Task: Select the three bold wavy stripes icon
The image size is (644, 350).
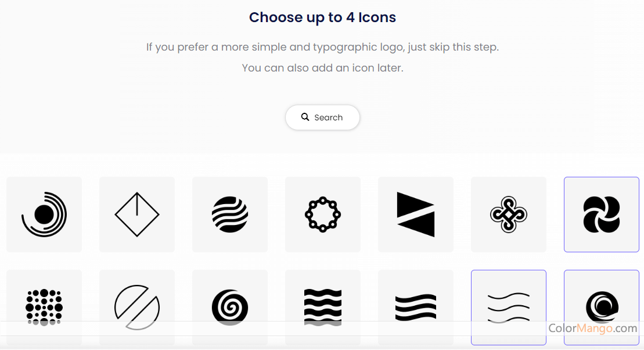Action: point(416,306)
